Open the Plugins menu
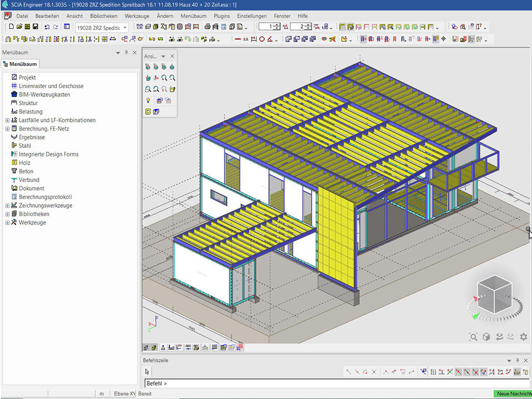 click(x=222, y=16)
